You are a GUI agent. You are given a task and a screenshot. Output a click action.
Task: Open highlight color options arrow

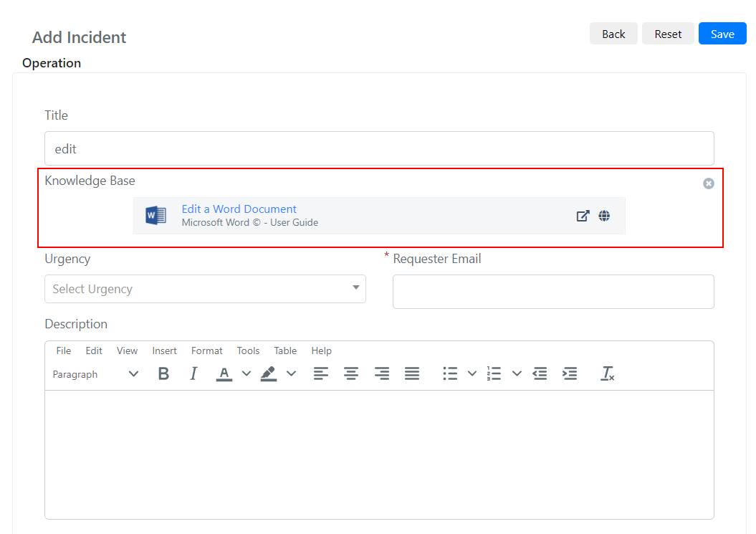[291, 374]
